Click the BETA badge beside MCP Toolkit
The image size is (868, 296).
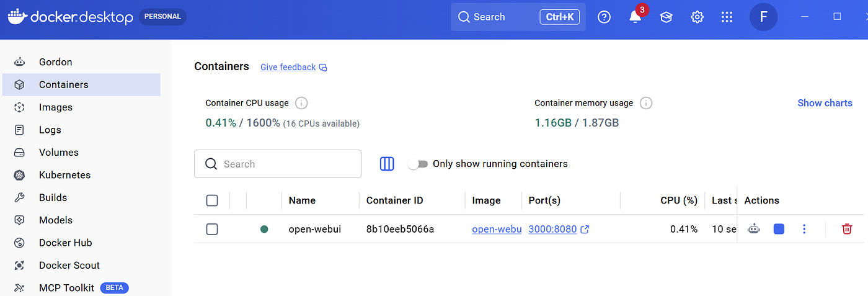(x=114, y=288)
